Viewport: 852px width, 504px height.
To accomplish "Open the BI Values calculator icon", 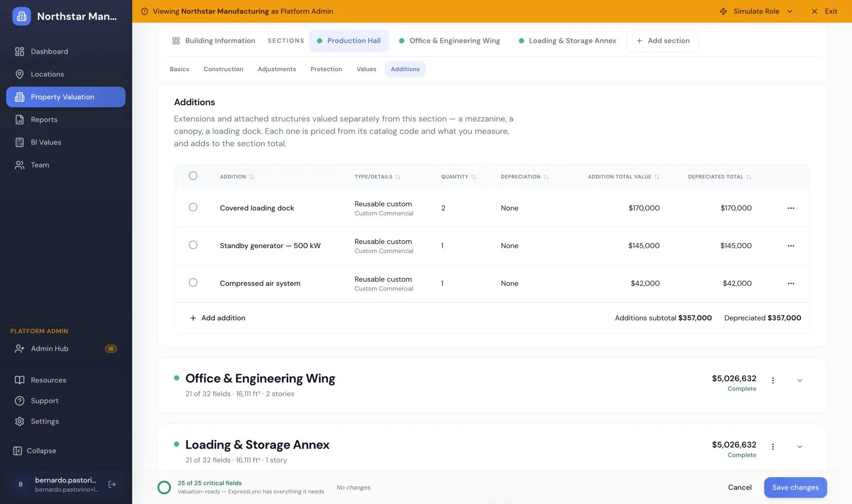I will 20,142.
